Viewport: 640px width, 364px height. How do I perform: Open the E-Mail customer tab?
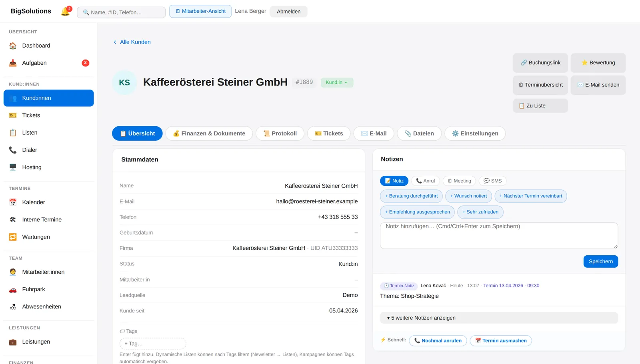(x=374, y=133)
